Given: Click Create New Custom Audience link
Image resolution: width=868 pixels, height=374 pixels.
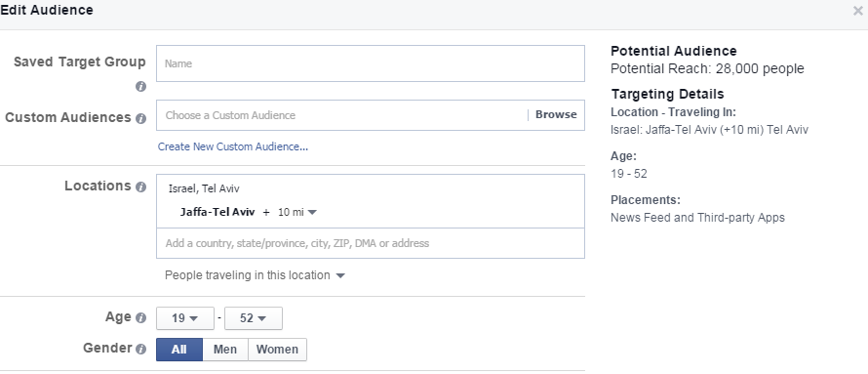Looking at the screenshot, I should click(x=233, y=146).
